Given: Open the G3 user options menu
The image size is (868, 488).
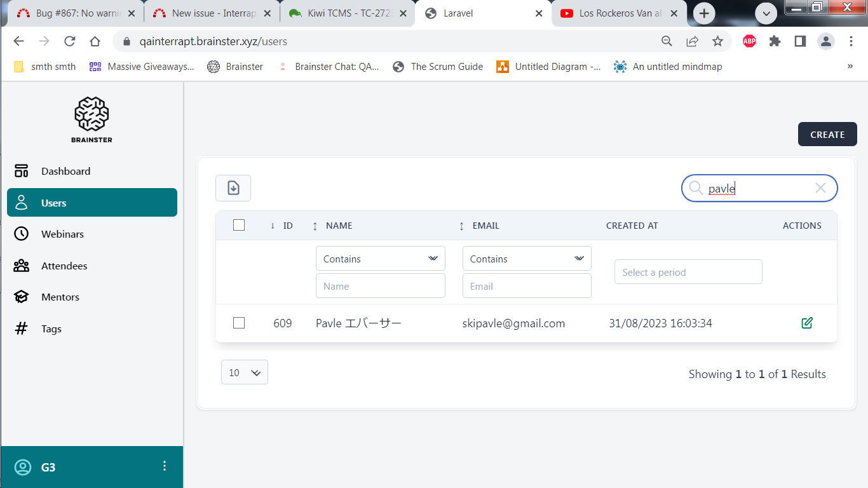Looking at the screenshot, I should pos(165,466).
